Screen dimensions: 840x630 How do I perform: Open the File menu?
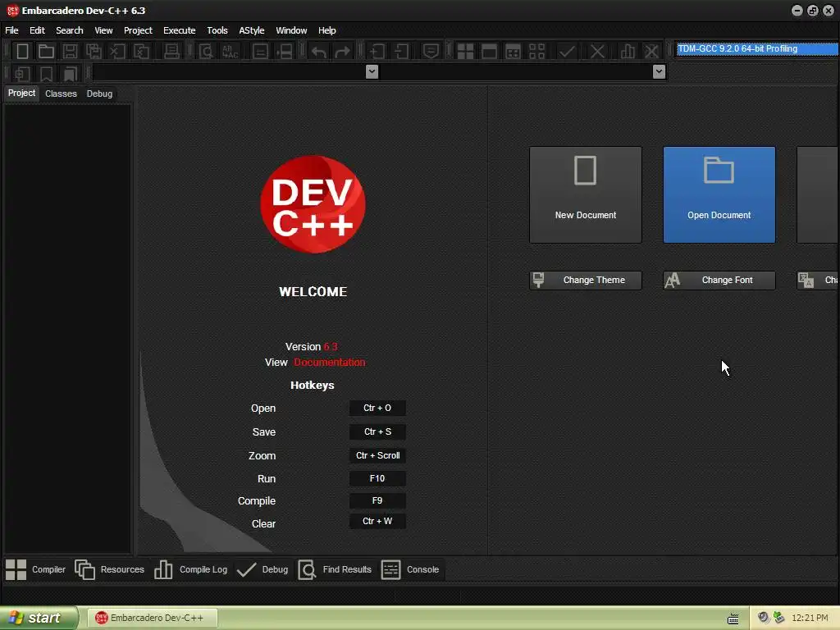(11, 30)
